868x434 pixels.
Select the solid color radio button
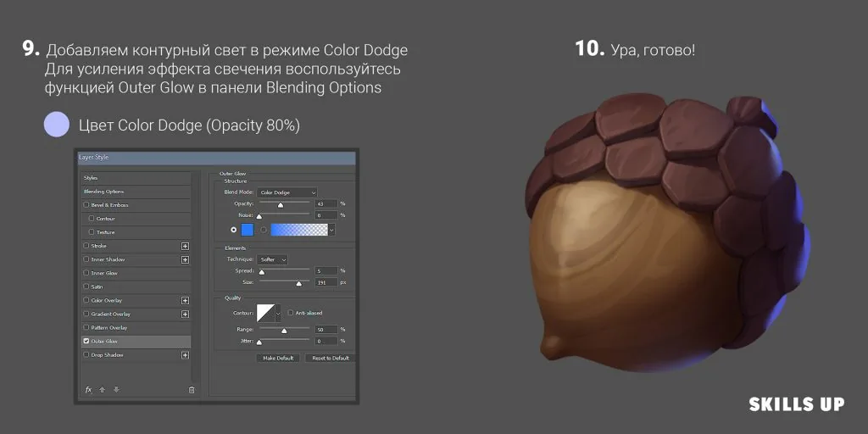pyautogui.click(x=234, y=230)
